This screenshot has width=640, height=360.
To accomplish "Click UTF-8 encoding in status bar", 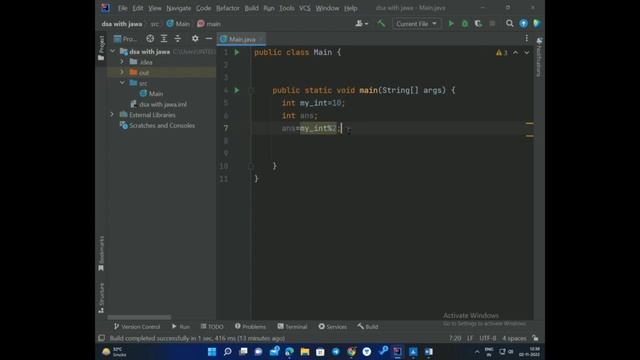I will click(488, 338).
